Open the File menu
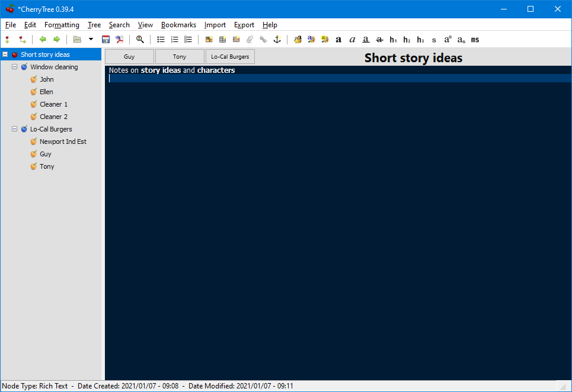The image size is (572, 392). [x=11, y=25]
